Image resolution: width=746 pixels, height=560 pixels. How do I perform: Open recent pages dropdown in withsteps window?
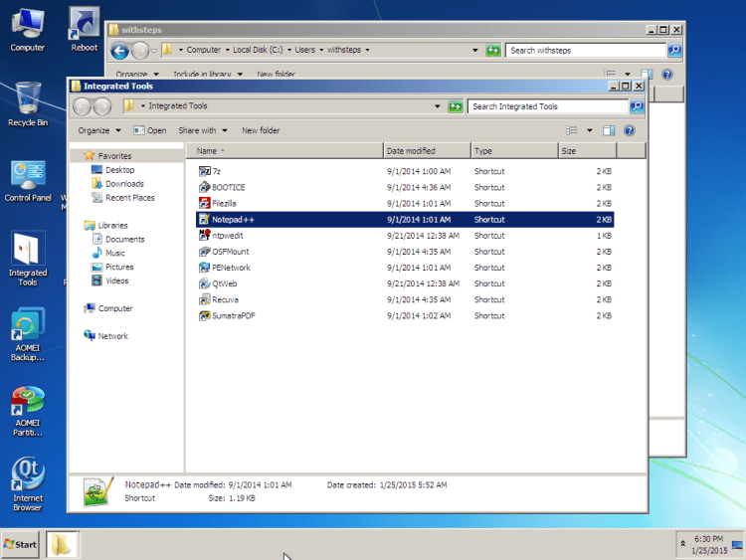tap(154, 51)
